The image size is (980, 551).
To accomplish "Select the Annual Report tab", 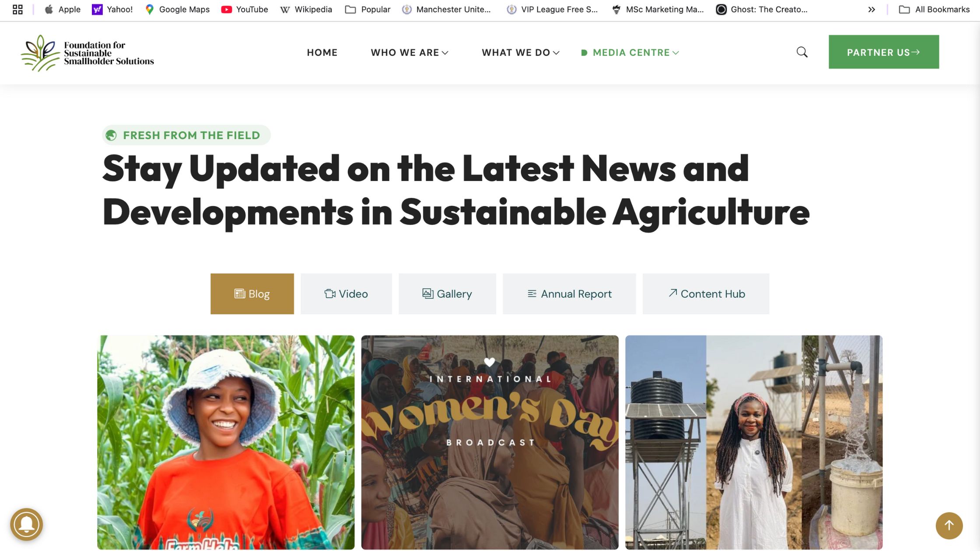I will [569, 294].
